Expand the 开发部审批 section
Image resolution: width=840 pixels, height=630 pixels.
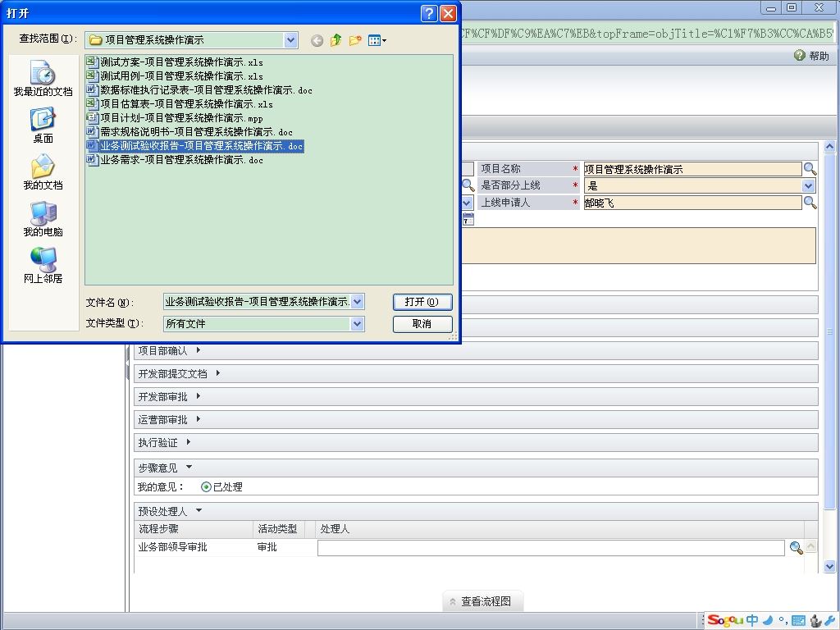pyautogui.click(x=199, y=396)
